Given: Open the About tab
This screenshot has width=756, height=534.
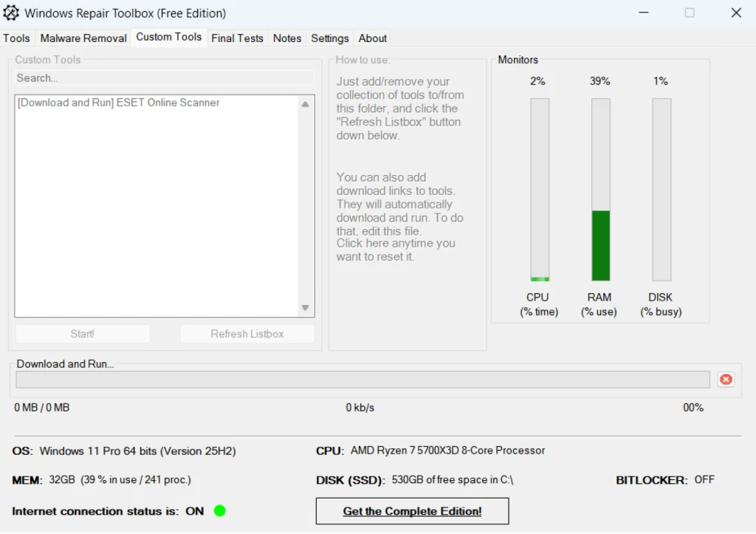Looking at the screenshot, I should point(372,38).
